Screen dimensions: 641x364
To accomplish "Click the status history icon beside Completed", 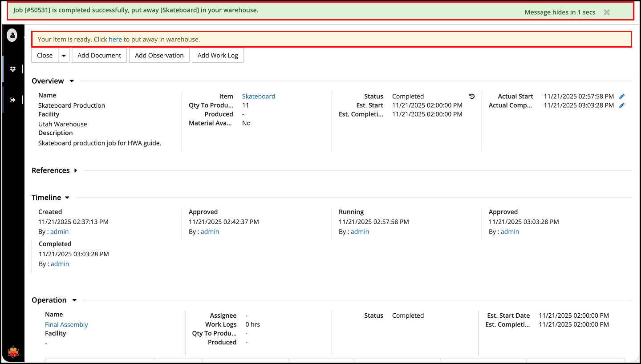I will (x=472, y=96).
